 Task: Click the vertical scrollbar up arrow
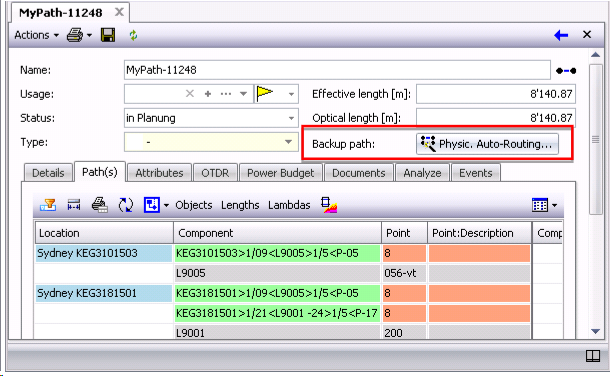pyautogui.click(x=595, y=54)
